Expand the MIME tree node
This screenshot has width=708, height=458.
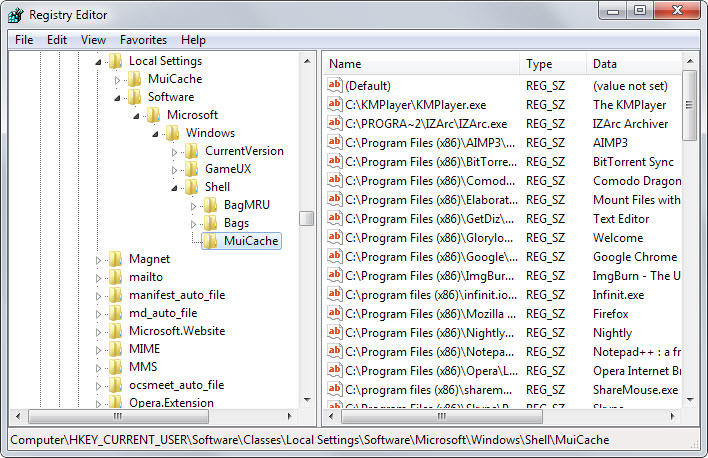click(98, 350)
